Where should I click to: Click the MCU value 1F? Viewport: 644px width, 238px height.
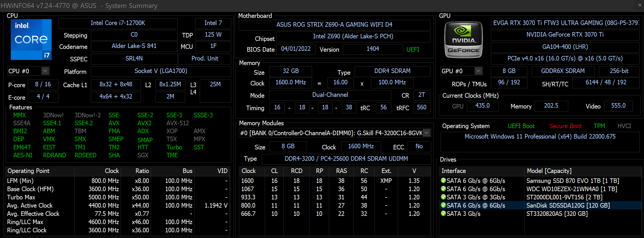213,46
